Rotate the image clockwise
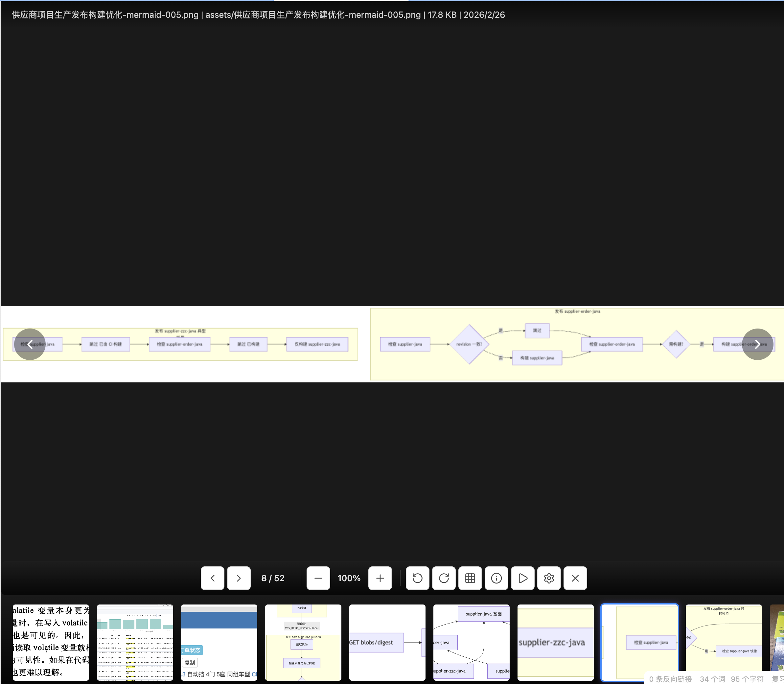Viewport: 784px width, 684px height. tap(444, 578)
